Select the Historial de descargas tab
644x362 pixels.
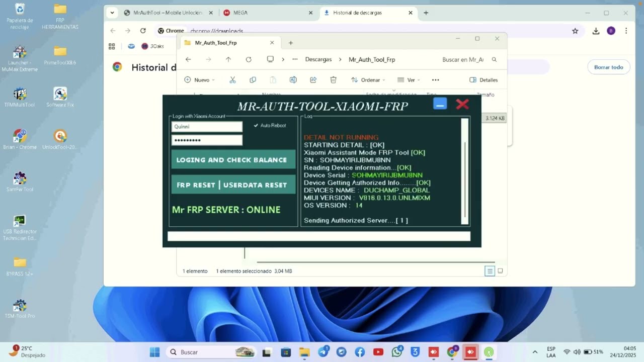[369, 13]
